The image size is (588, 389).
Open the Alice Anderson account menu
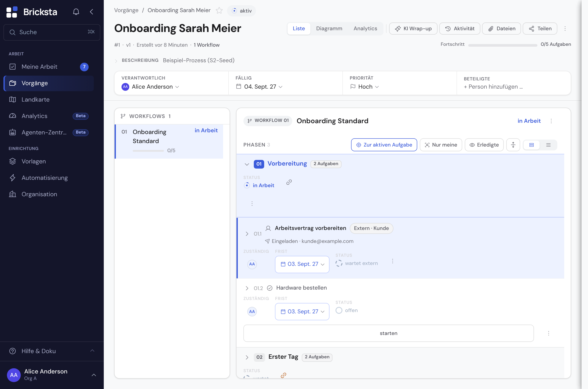pos(52,375)
